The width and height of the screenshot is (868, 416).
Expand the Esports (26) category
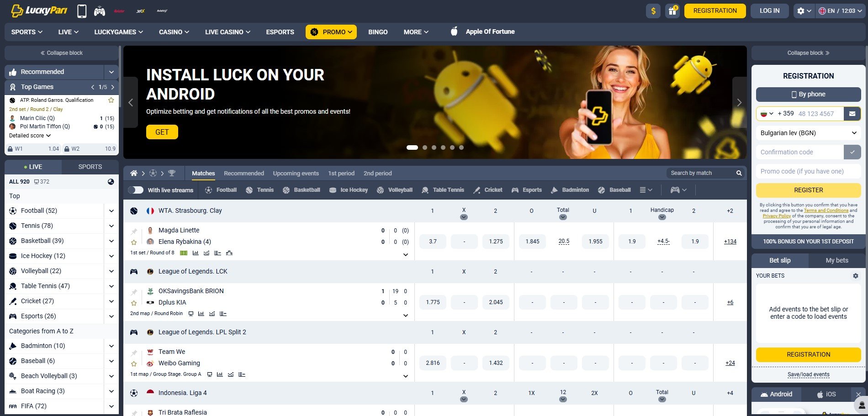point(111,316)
